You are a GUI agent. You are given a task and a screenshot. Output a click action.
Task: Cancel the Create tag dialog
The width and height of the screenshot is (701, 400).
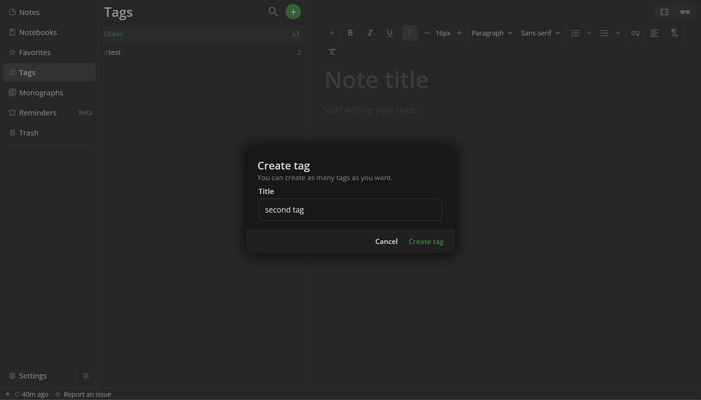pos(386,241)
